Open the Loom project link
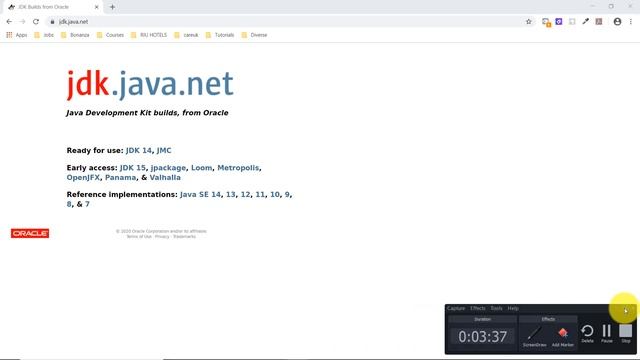The width and height of the screenshot is (640, 360). (x=202, y=168)
